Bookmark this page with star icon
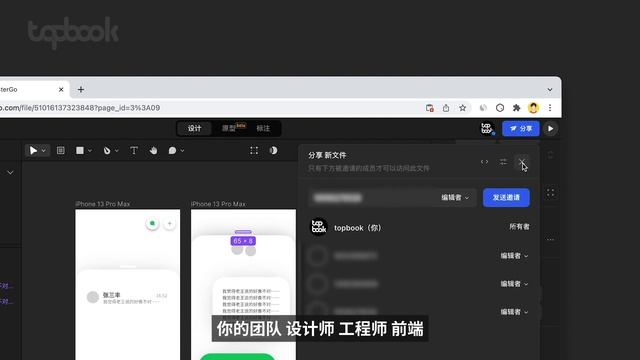 [x=462, y=108]
